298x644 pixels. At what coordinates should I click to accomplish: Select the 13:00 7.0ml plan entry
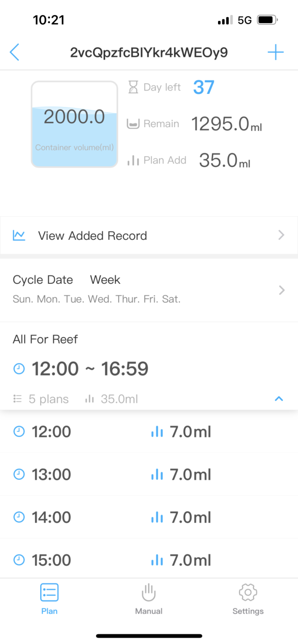[x=149, y=474]
